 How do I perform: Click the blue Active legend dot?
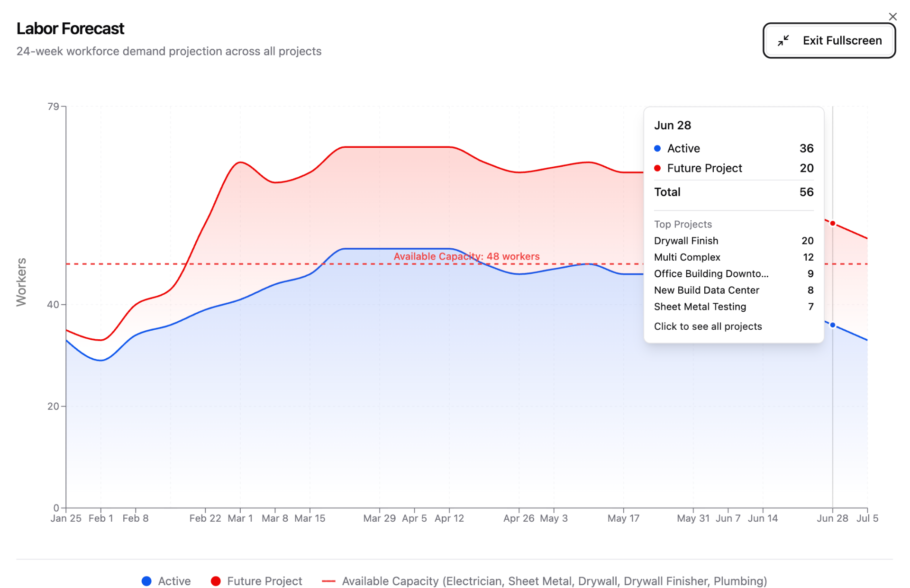pos(146,581)
